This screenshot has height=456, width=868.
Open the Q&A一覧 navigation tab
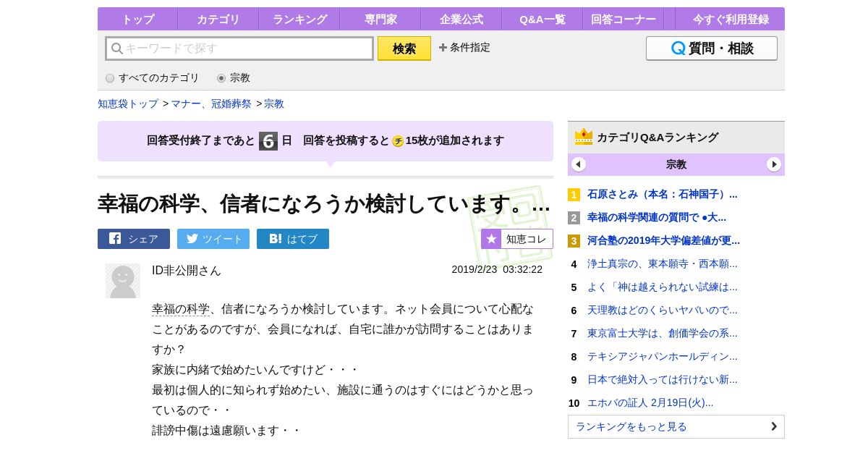tap(542, 19)
